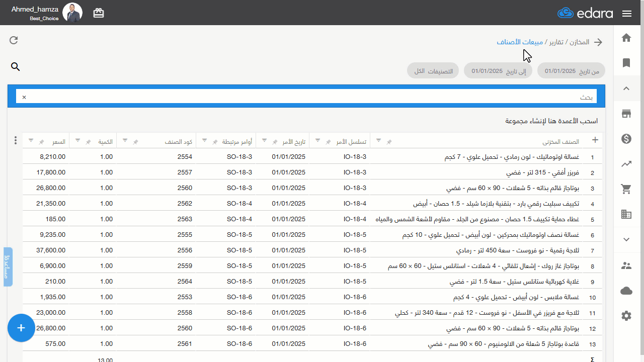Go to the home page icon

click(x=626, y=38)
